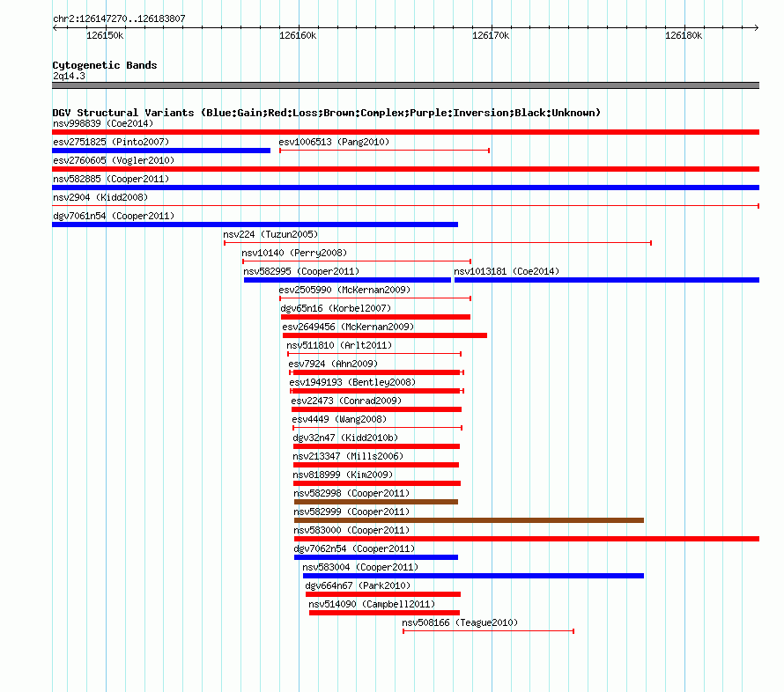Click the dgv32n47 (Kidd2010b) red bar

coord(376,446)
